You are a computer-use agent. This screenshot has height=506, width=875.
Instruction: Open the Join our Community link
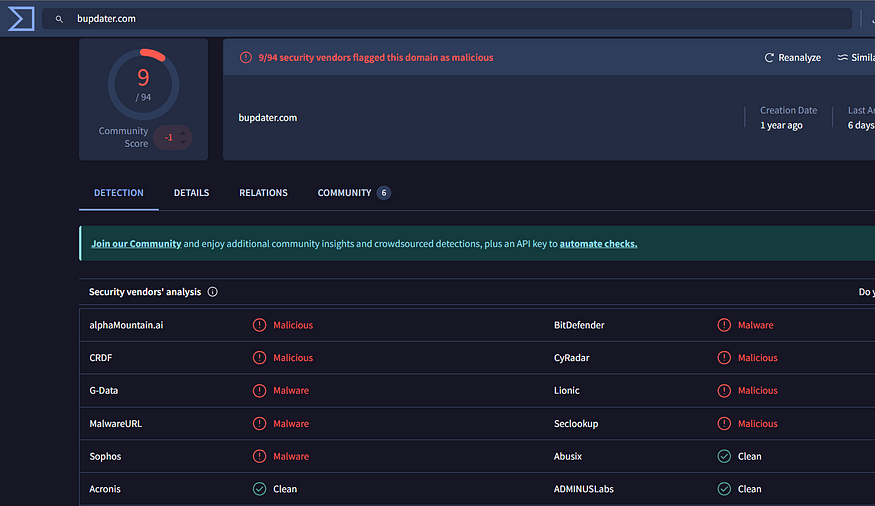[x=136, y=244]
